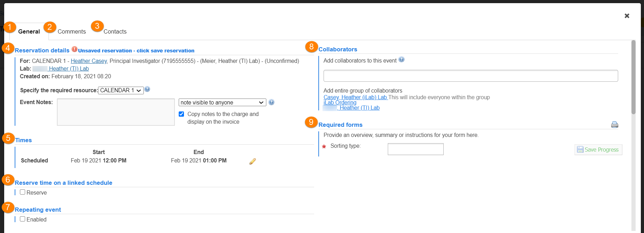Open the note visible to anyone dropdown
Screen dimensions: 644x233
(222, 102)
